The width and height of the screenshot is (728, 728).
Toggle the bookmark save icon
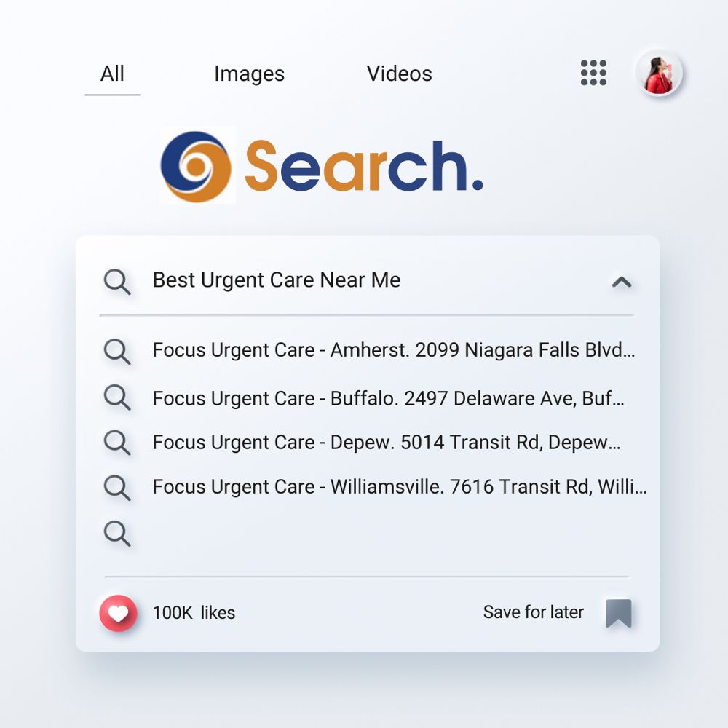pyautogui.click(x=618, y=613)
